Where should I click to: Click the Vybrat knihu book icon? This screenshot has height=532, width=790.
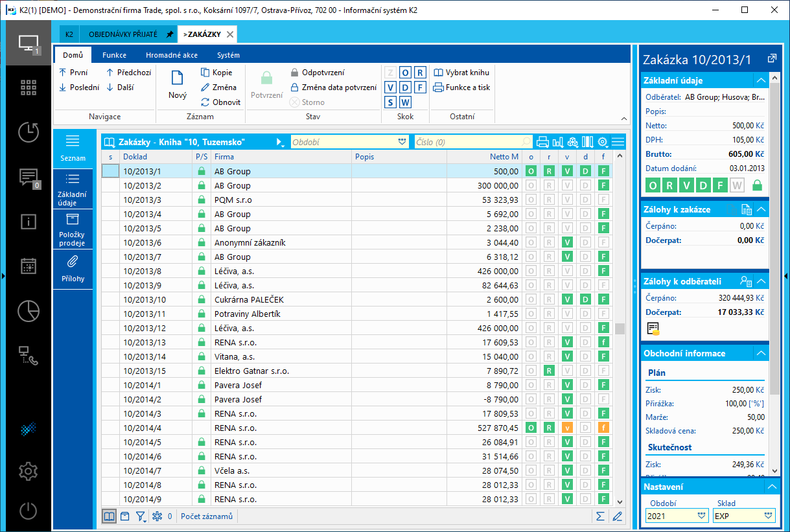point(461,73)
